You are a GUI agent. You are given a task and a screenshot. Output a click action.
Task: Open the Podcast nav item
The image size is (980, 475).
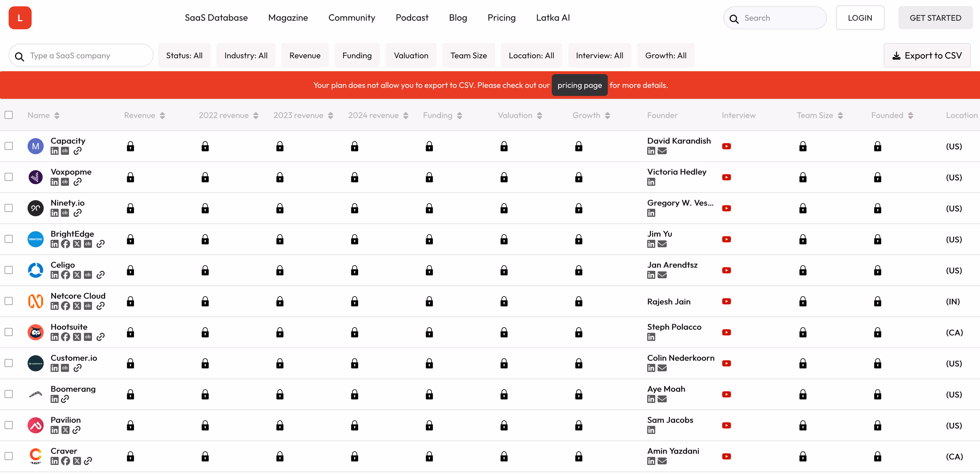[x=412, y=18]
